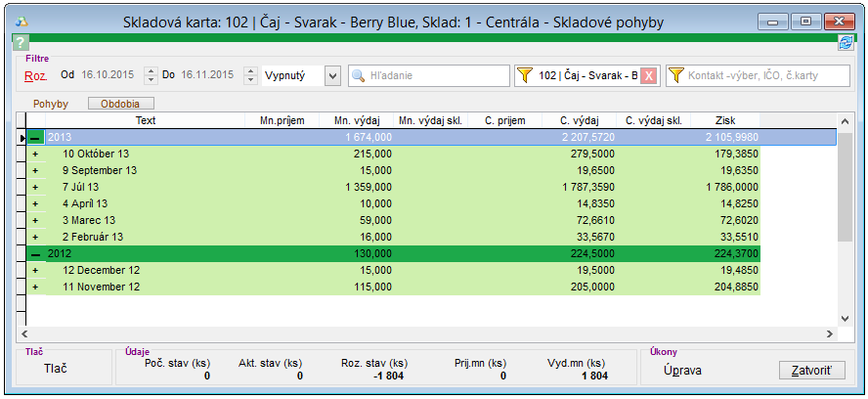Image resolution: width=868 pixels, height=399 pixels.
Task: Click the green help question mark icon
Action: (21, 43)
